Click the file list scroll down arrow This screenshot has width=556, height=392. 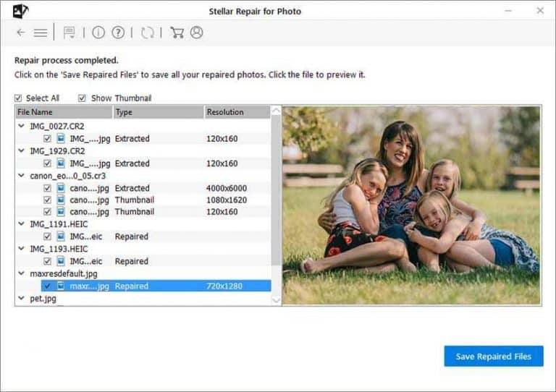(276, 300)
